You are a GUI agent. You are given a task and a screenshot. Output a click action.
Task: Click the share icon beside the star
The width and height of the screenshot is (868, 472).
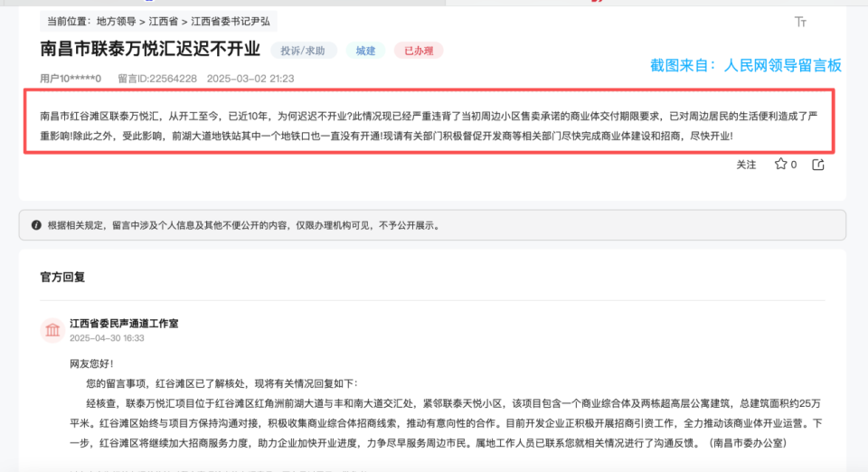(x=818, y=165)
